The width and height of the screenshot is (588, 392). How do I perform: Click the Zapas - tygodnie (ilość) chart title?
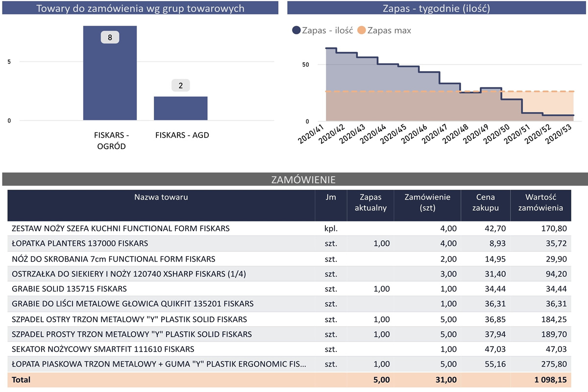tap(437, 9)
